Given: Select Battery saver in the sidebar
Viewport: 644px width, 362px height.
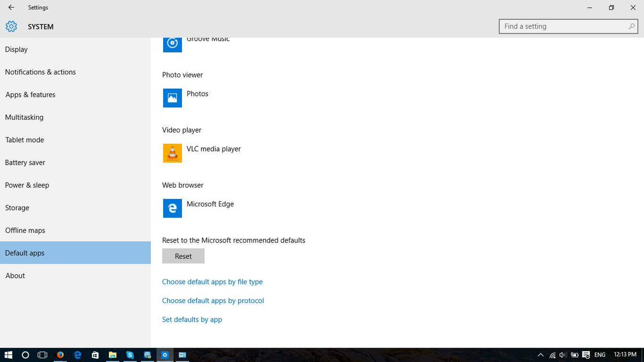Looking at the screenshot, I should [x=25, y=162].
